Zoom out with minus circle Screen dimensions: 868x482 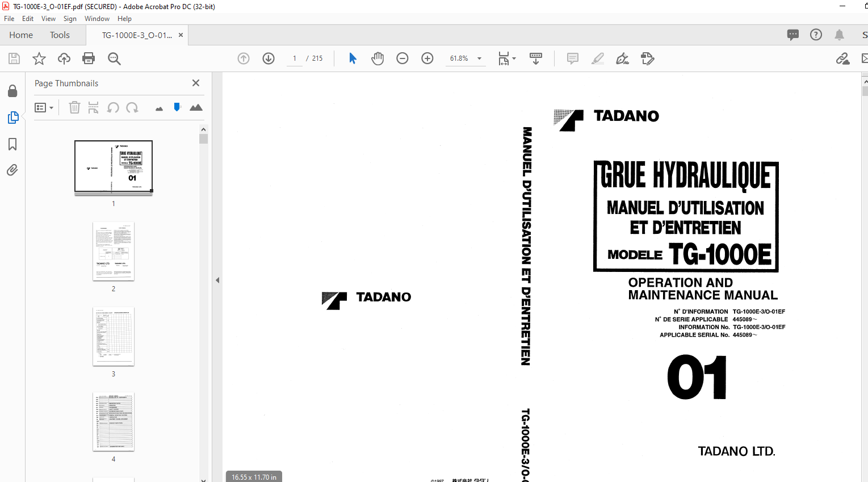[x=402, y=58]
